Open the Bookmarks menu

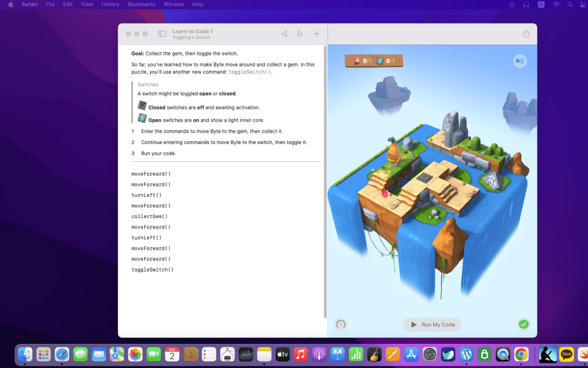(141, 4)
